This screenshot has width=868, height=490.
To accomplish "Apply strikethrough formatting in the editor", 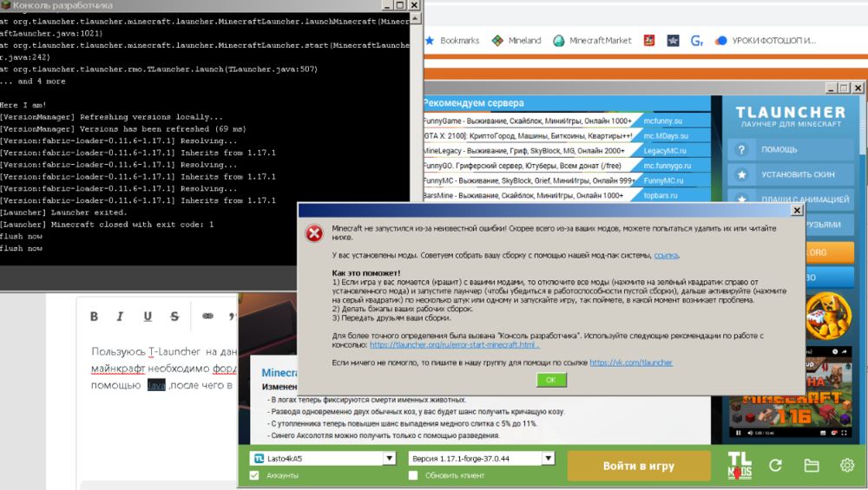I will (174, 317).
